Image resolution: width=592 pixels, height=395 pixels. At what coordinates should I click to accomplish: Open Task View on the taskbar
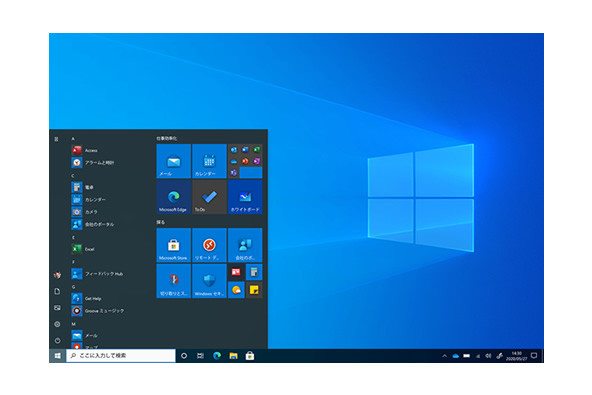(x=200, y=356)
